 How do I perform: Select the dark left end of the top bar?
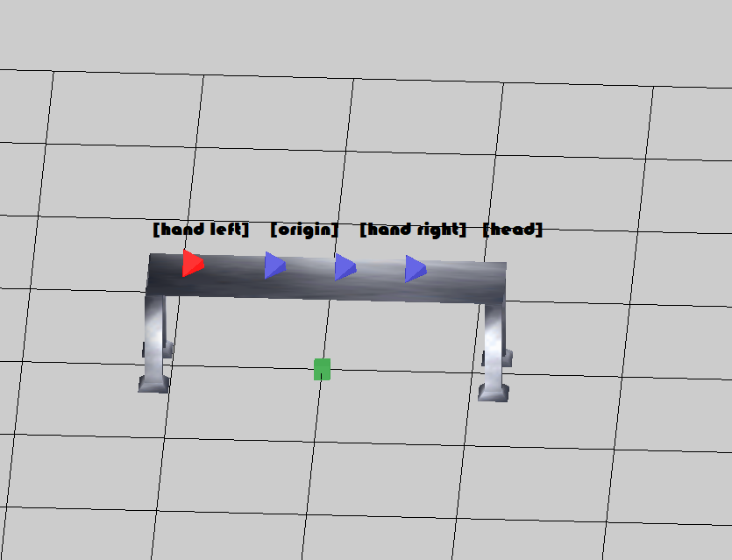coord(164,274)
